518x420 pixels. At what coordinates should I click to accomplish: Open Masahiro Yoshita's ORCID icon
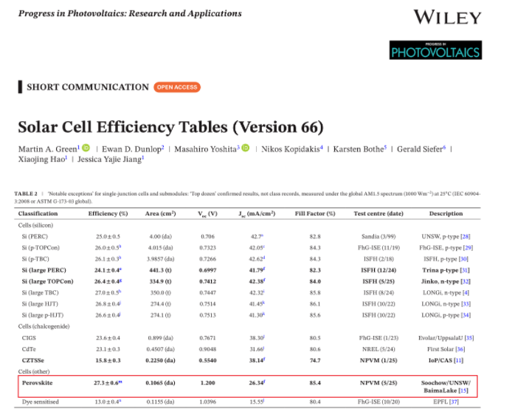[246, 148]
